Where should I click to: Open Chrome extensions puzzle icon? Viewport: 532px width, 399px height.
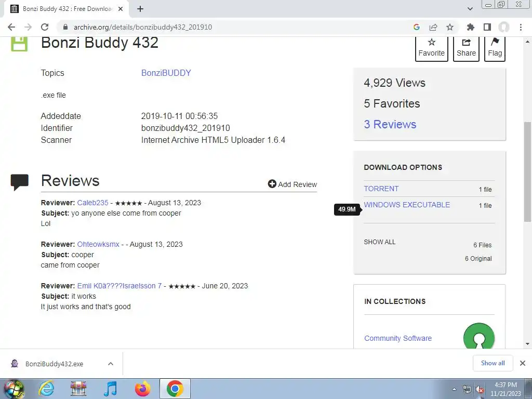(470, 27)
